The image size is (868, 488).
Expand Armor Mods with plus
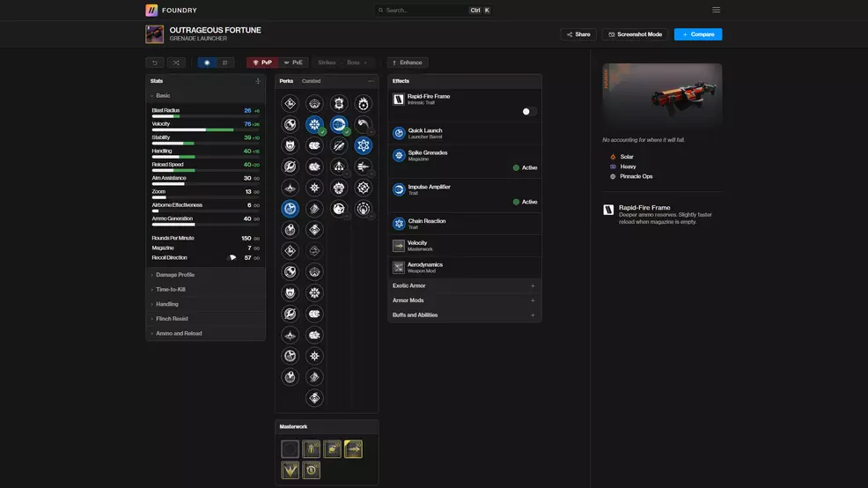pyautogui.click(x=533, y=300)
